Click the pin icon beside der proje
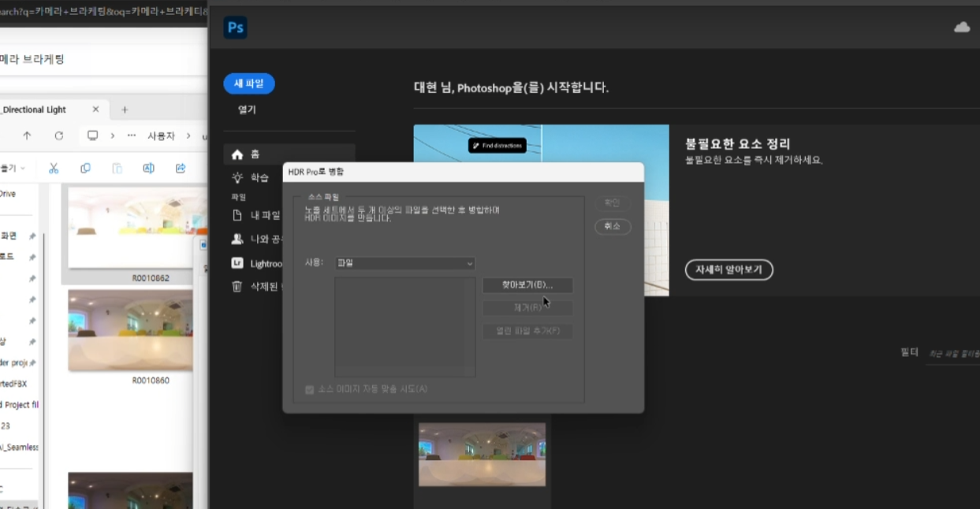Screen dimensions: 980x509 click(32, 362)
